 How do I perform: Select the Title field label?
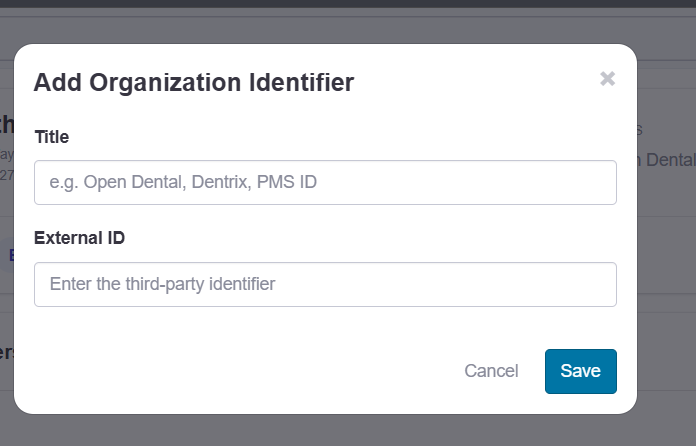(x=52, y=137)
